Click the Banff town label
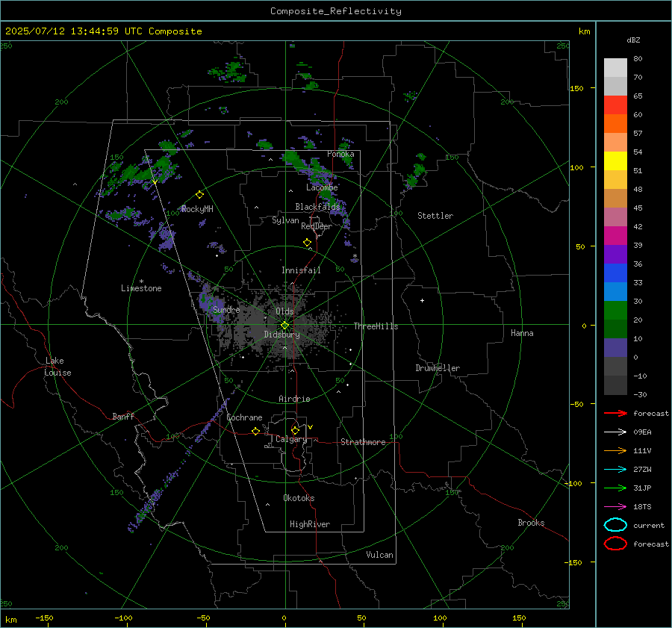The image size is (672, 628). 123,417
